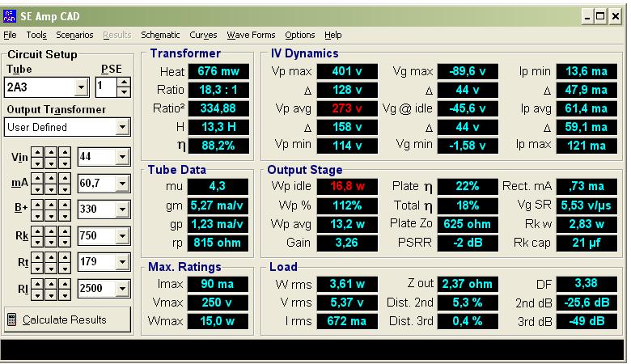Expand the Output Transformer dropdown
Image resolution: width=631 pixels, height=364 pixels.
click(122, 127)
